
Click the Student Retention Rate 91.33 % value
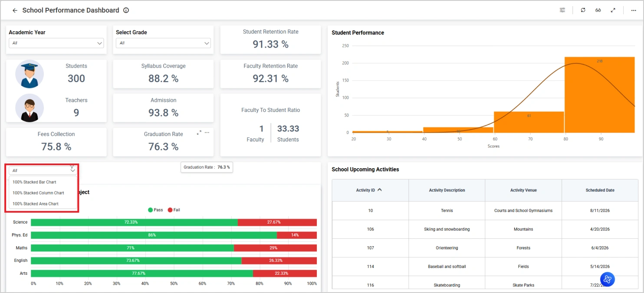[271, 44]
